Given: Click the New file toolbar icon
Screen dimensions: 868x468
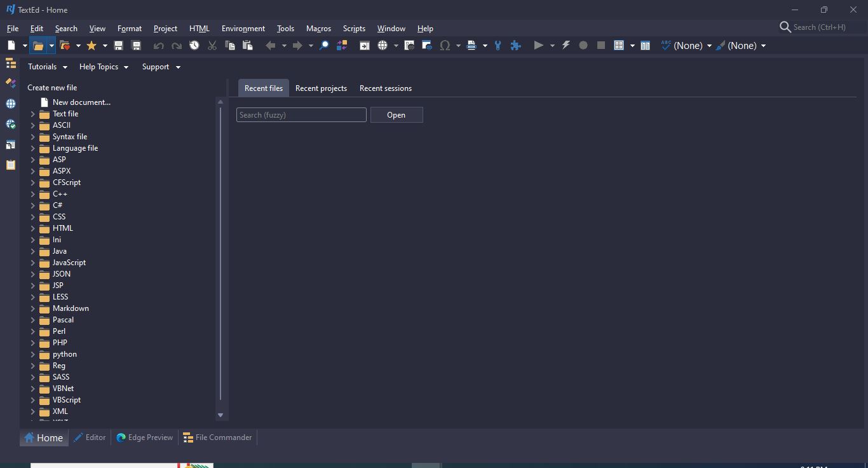Looking at the screenshot, I should [x=11, y=46].
